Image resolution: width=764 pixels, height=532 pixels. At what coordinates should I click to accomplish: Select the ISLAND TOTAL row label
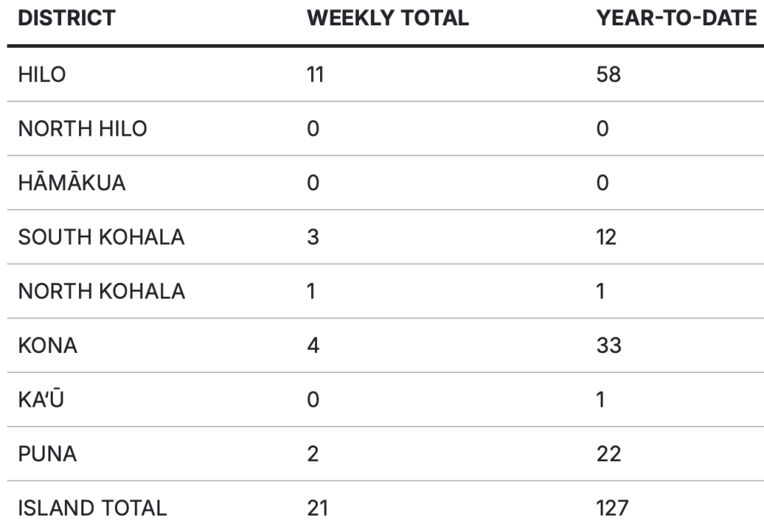pos(92,509)
